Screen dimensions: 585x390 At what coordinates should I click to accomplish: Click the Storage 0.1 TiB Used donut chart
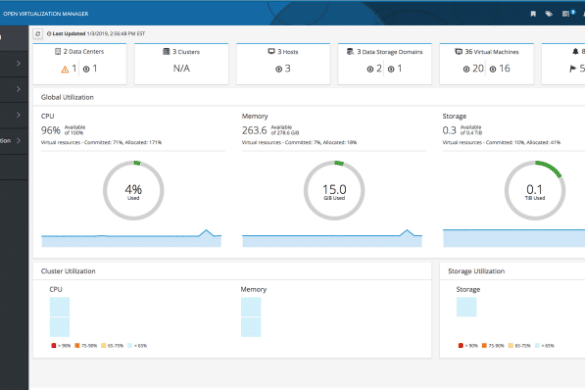click(535, 190)
